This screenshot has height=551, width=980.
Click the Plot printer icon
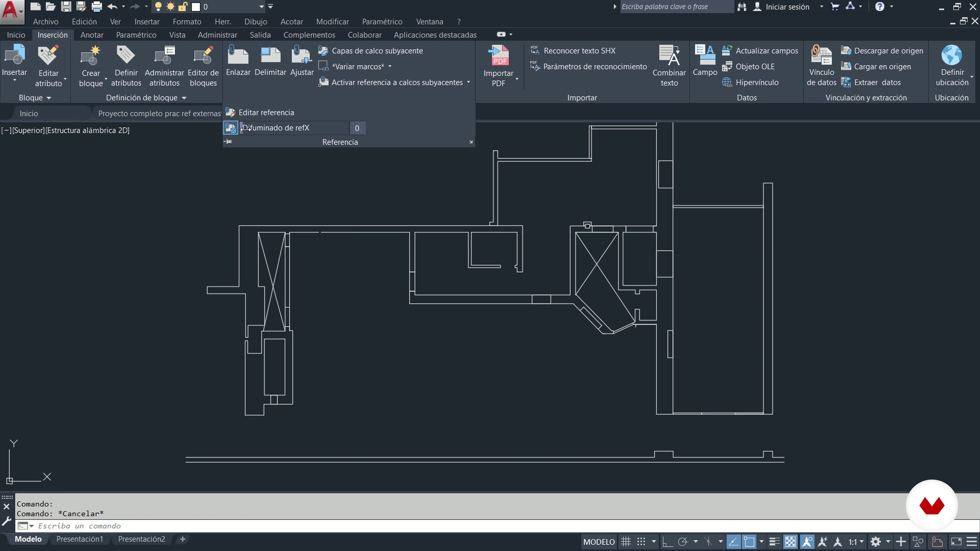click(x=97, y=6)
